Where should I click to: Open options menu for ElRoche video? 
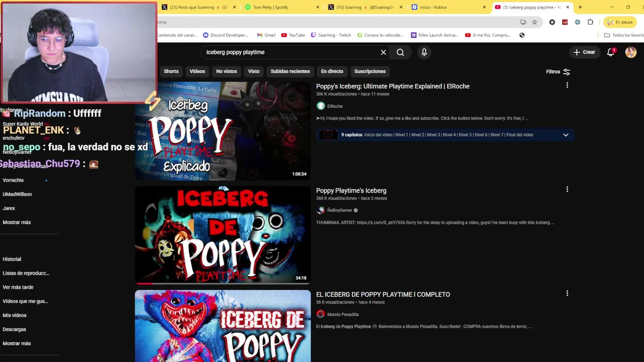pos(567,85)
